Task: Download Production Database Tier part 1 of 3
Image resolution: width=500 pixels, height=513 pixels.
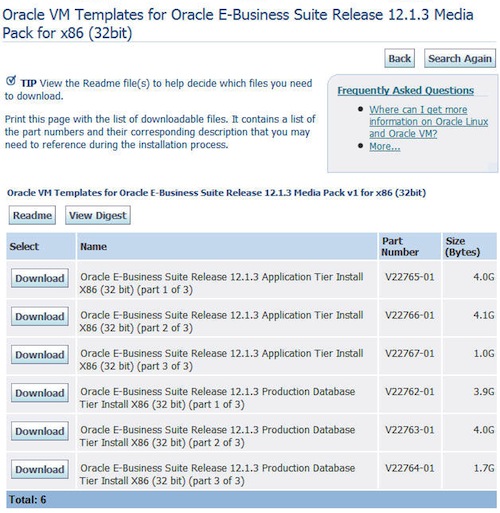Action: click(x=40, y=393)
